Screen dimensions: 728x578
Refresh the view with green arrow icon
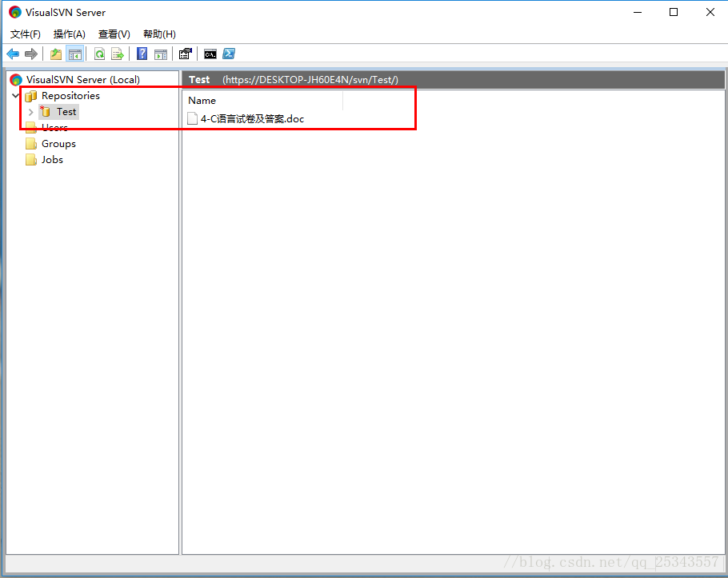[x=99, y=54]
